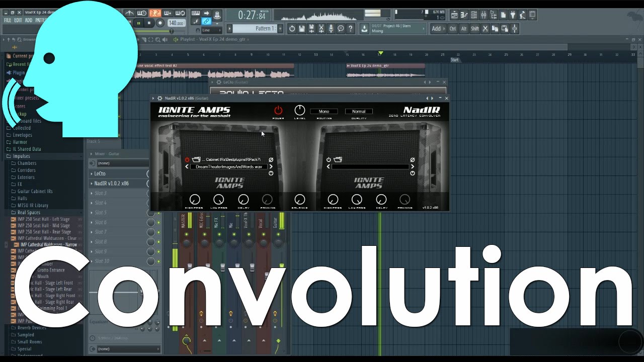The height and width of the screenshot is (362, 644).
Task: Click the Save project toolbar icon
Action: click(302, 29)
